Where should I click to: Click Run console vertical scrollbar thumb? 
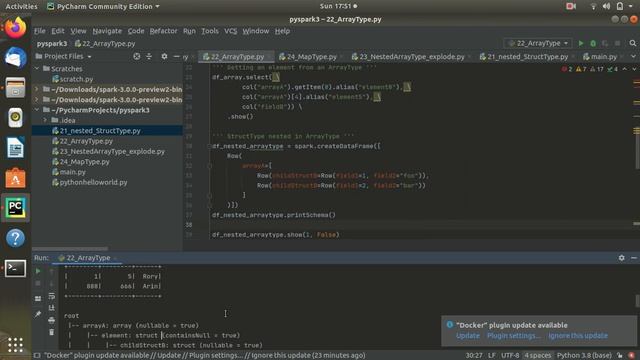tap(637, 301)
